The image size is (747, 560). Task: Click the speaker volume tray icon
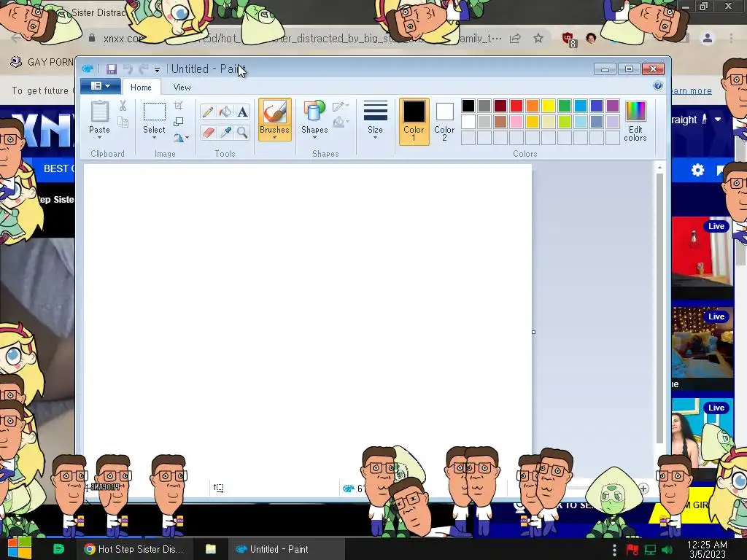pyautogui.click(x=667, y=550)
